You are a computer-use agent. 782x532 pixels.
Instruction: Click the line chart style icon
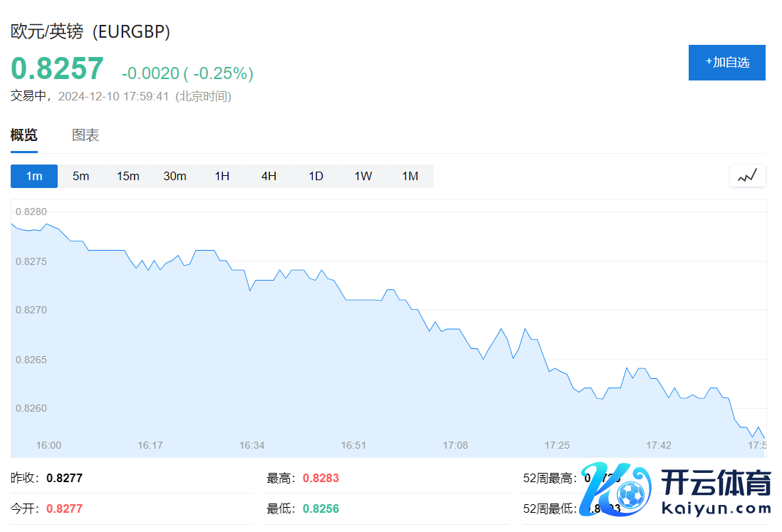point(747,176)
